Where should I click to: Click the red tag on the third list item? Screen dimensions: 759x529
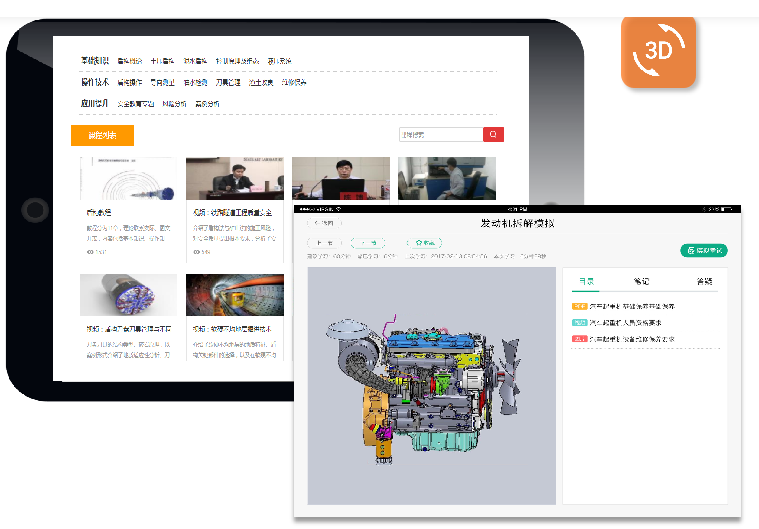click(579, 338)
